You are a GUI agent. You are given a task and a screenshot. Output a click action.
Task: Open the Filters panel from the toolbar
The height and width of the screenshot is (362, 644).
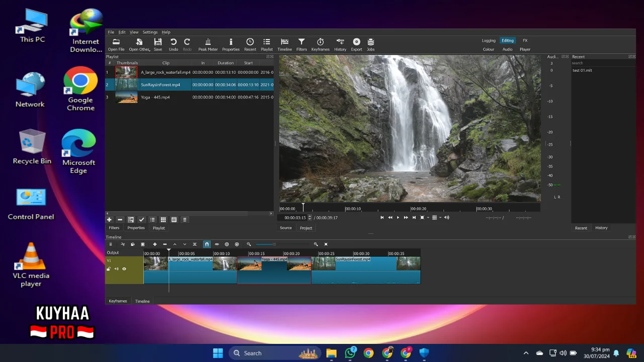click(x=301, y=45)
